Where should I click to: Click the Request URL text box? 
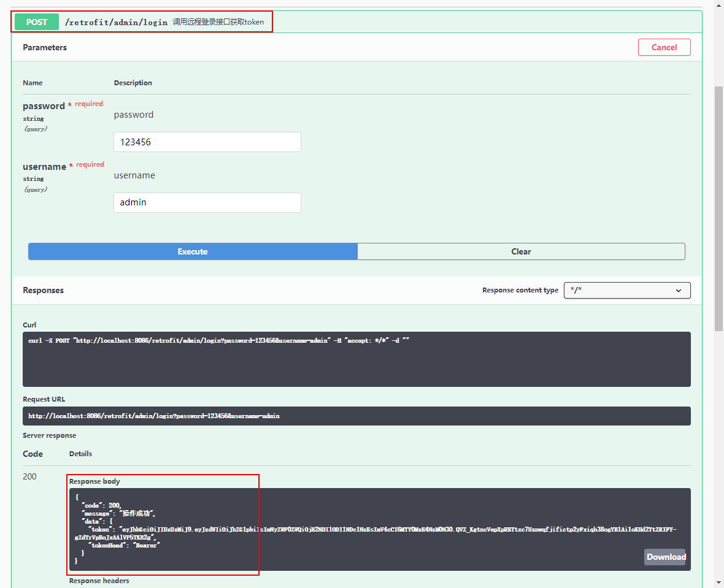[x=356, y=416]
